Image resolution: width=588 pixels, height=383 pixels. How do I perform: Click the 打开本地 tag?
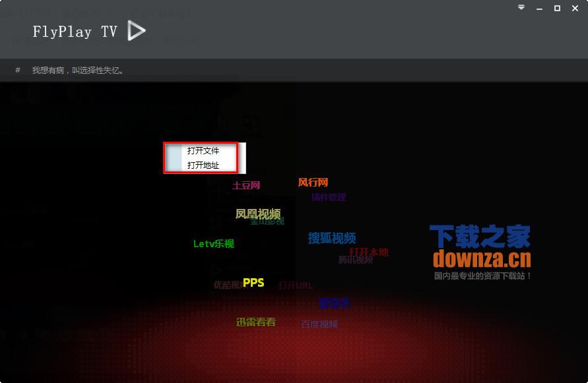pos(368,252)
